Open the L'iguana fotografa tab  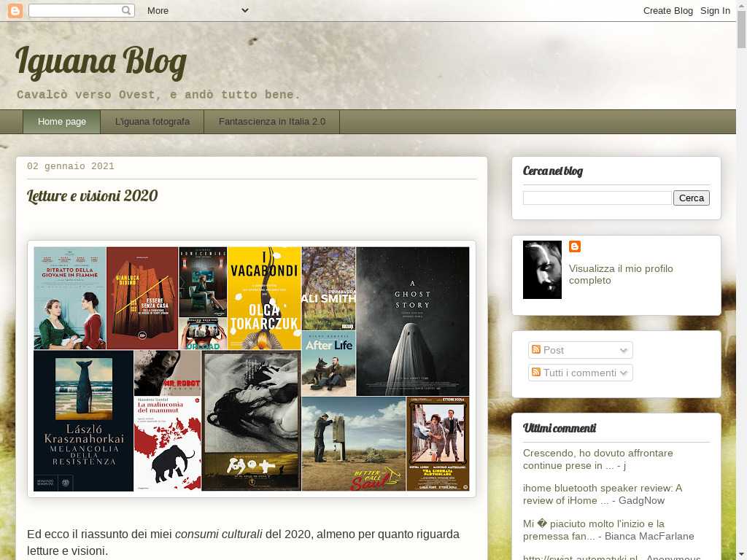tap(152, 122)
